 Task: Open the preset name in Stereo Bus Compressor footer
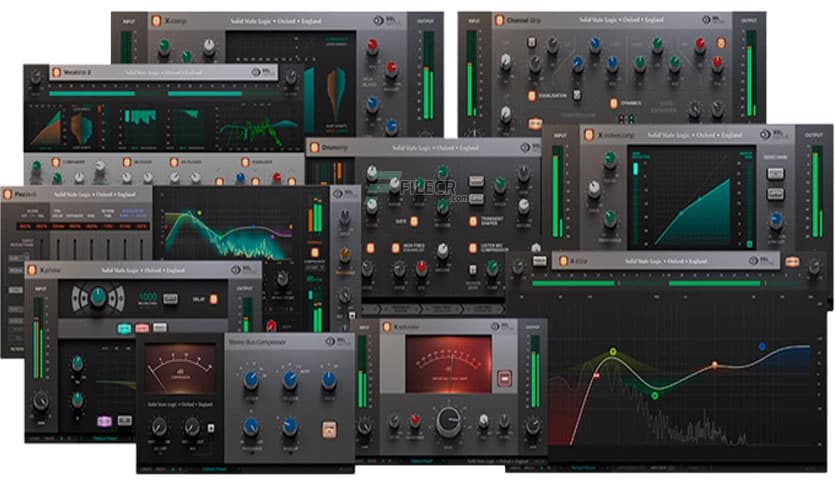tap(214, 470)
